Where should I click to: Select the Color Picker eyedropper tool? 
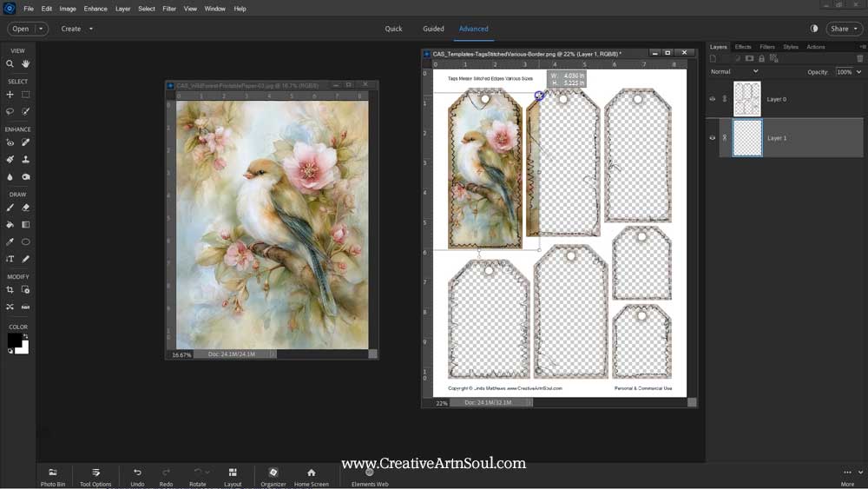click(10, 242)
